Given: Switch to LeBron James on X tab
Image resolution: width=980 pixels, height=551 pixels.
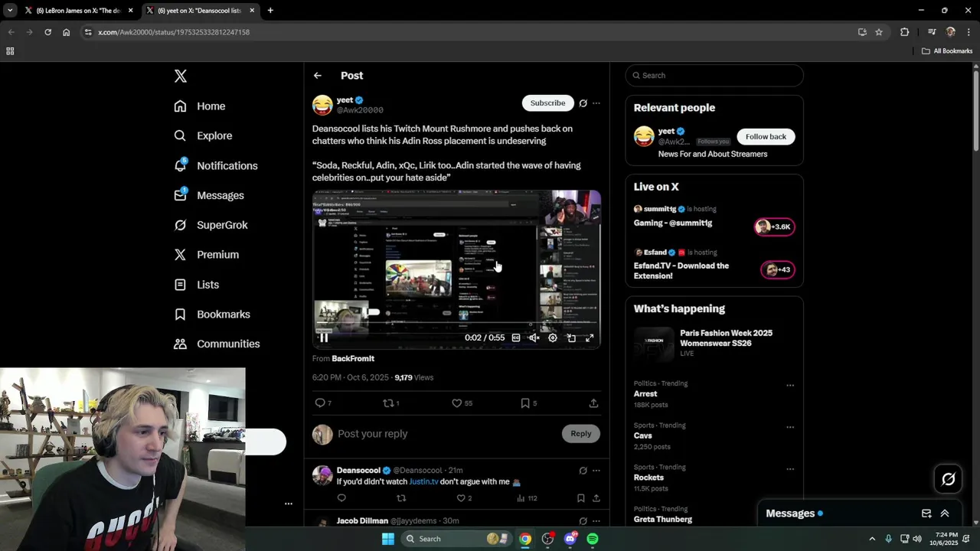Looking at the screenshot, I should pyautogui.click(x=78, y=11).
